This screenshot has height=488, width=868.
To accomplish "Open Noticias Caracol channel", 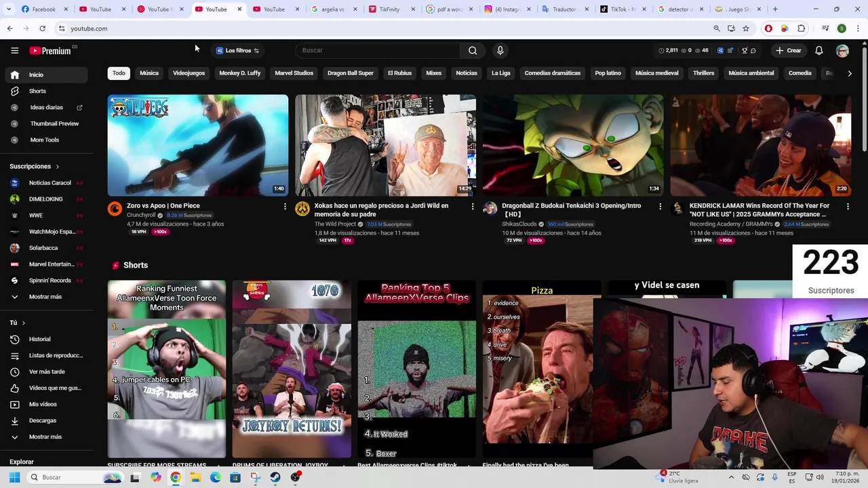I will pyautogui.click(x=45, y=182).
